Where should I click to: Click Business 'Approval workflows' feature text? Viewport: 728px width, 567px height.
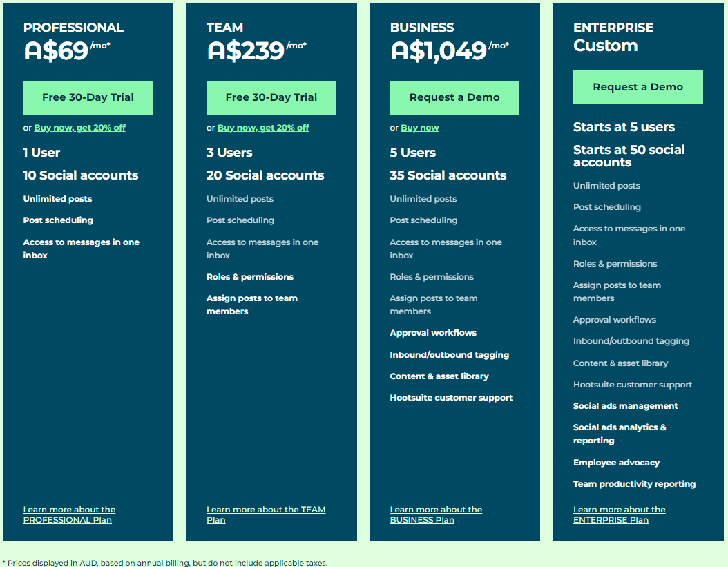[433, 333]
